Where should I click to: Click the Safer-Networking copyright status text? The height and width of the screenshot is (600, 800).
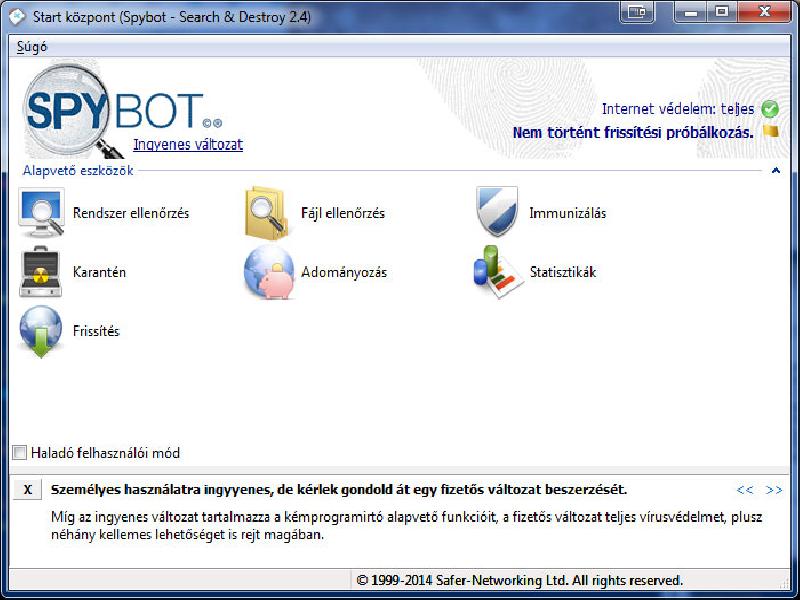coord(519,580)
